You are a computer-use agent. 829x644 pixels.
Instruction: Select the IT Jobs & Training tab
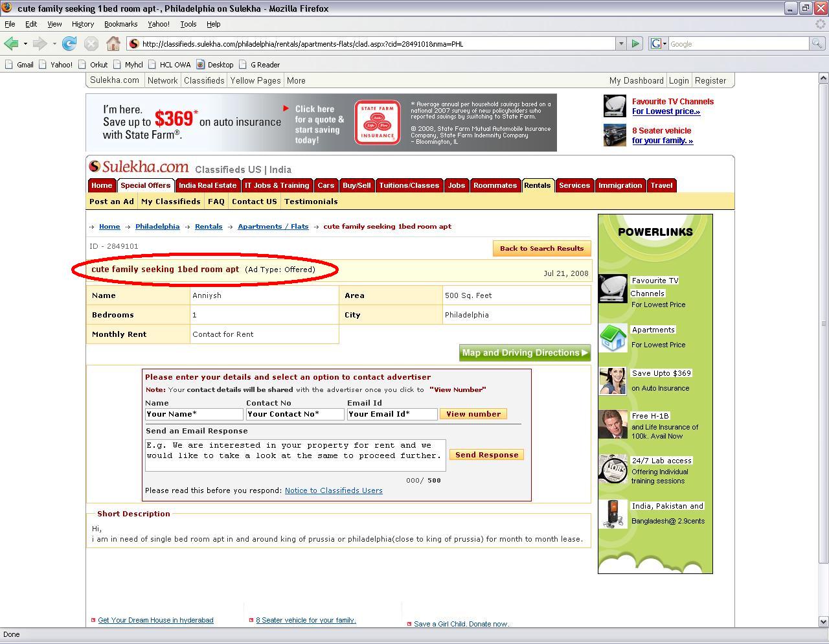pos(277,185)
